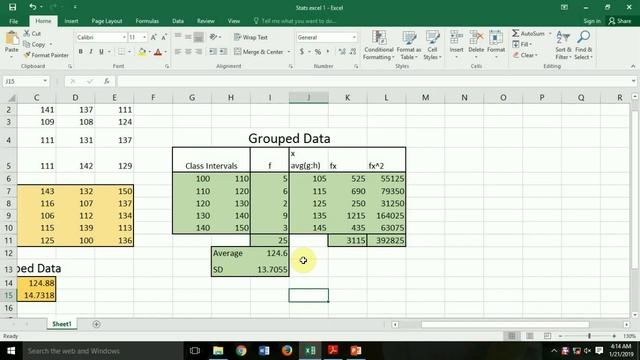This screenshot has height=360, width=640.
Task: Open Sort & Filter menu
Action: pos(563,45)
